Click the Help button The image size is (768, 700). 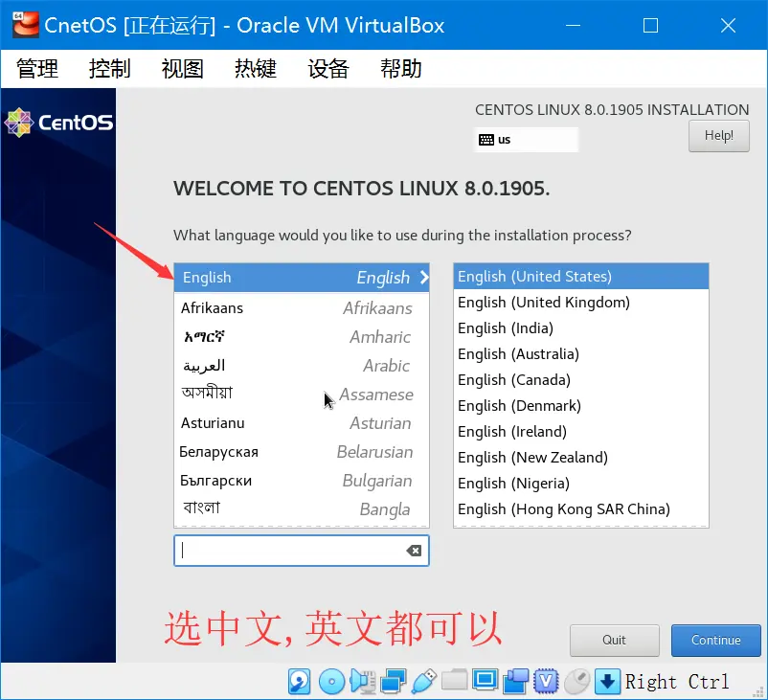click(718, 135)
